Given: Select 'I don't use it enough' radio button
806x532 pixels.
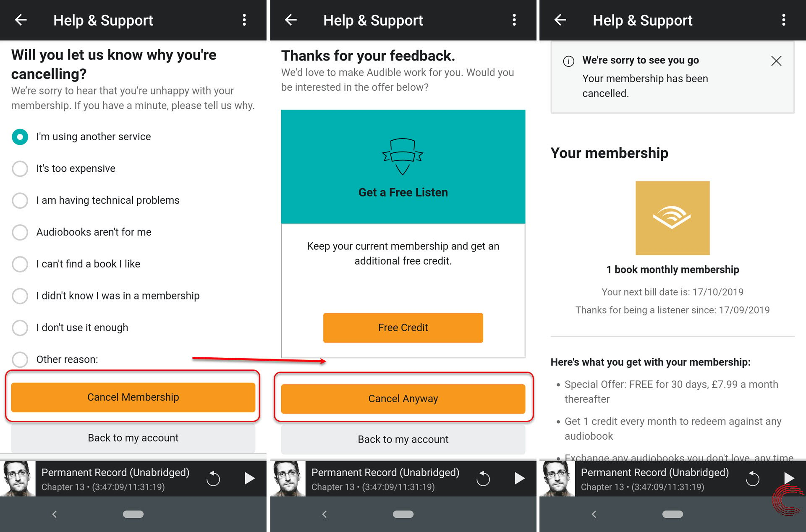Looking at the screenshot, I should pyautogui.click(x=20, y=327).
